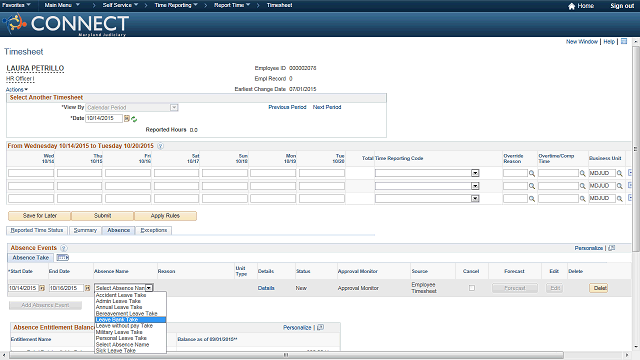640x360 pixels.
Task: Open the View By Calendar Period dropdown
Action: [174, 107]
